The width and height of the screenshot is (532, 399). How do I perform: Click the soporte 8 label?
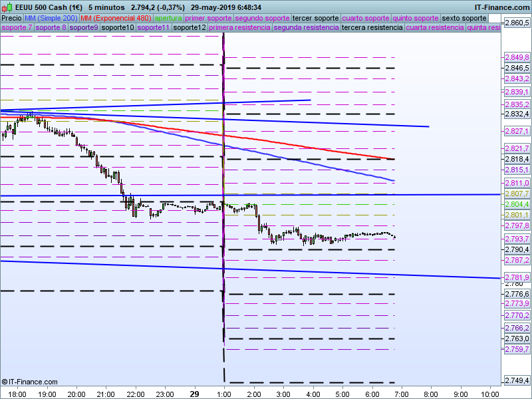51,27
